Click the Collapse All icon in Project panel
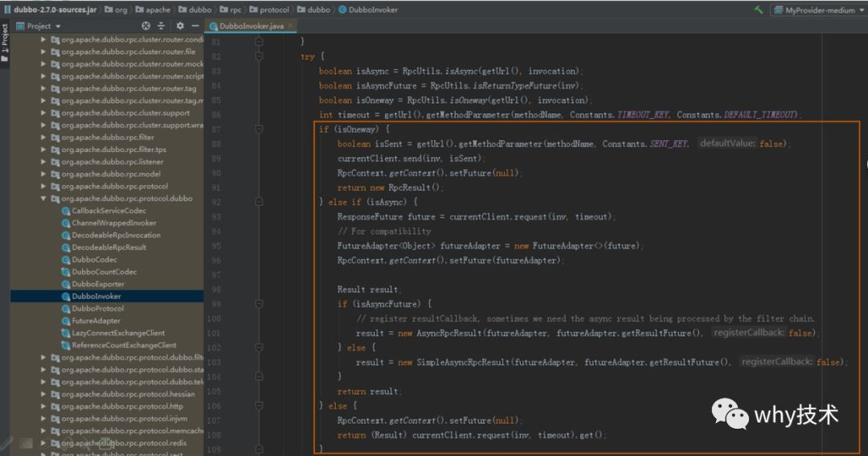 pos(162,26)
